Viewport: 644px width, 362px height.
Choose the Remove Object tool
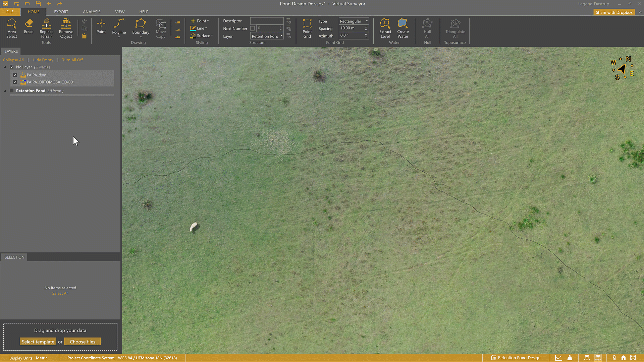(x=66, y=28)
